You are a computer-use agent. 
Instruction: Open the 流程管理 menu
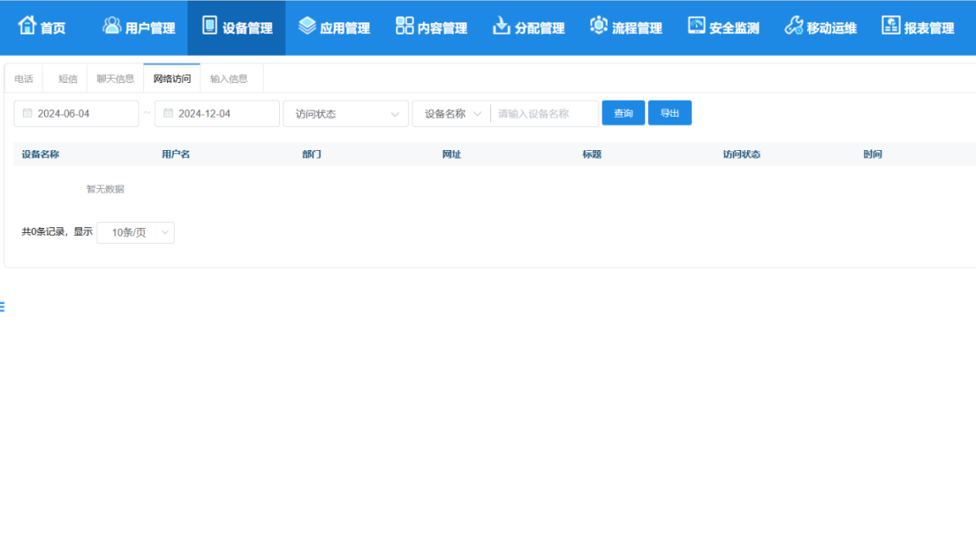(625, 27)
